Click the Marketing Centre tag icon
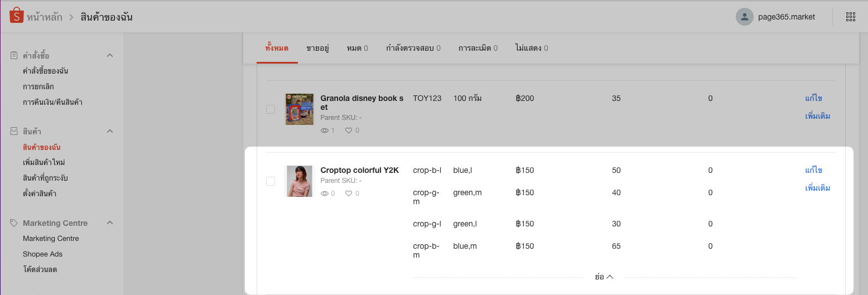868x295 pixels. tap(14, 223)
